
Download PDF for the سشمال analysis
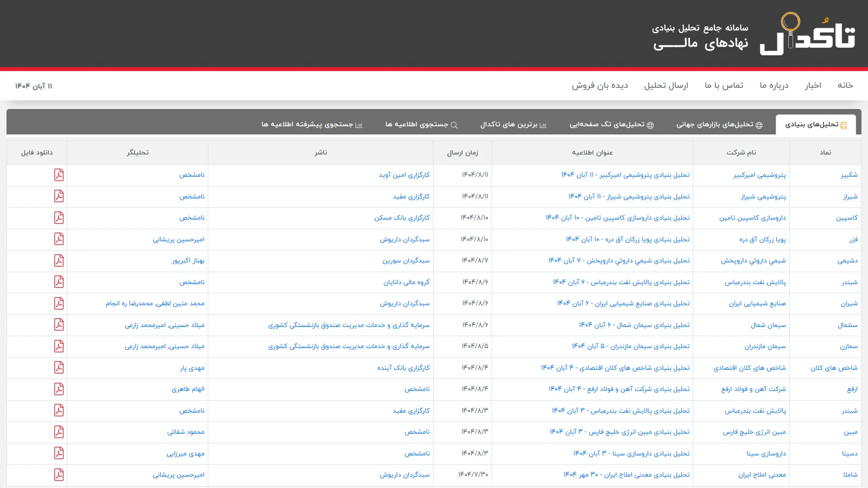[59, 325]
